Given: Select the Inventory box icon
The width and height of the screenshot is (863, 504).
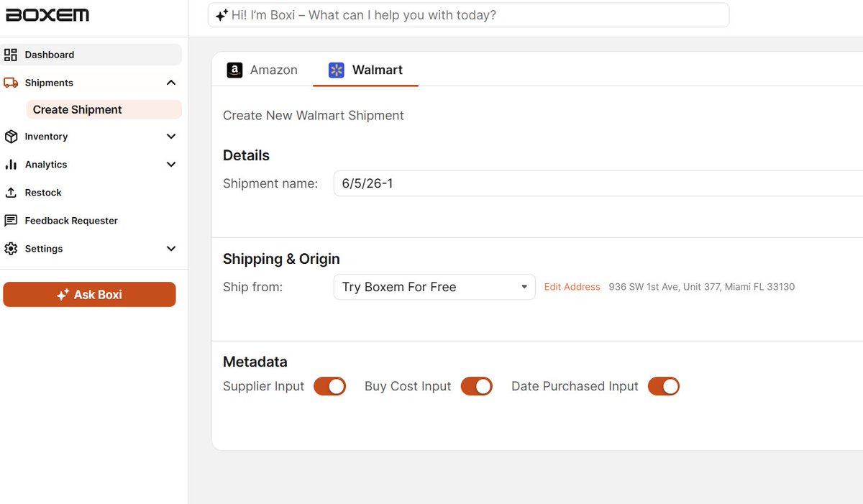Looking at the screenshot, I should coord(11,137).
